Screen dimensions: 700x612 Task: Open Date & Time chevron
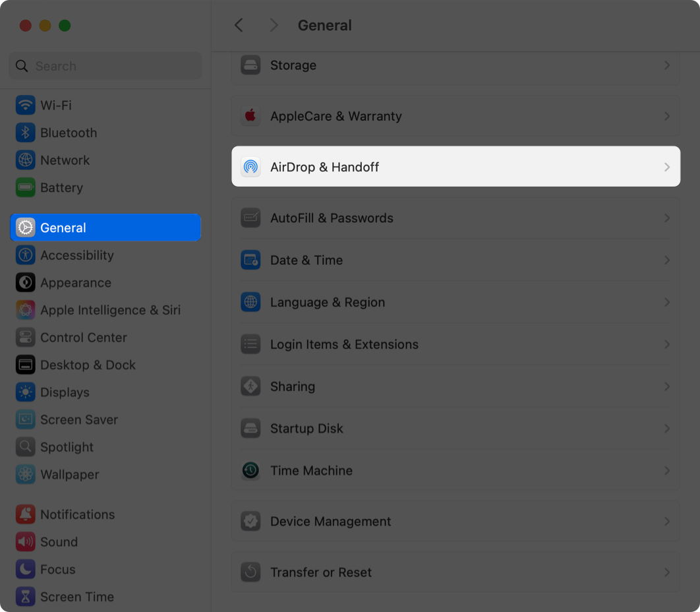coord(667,260)
